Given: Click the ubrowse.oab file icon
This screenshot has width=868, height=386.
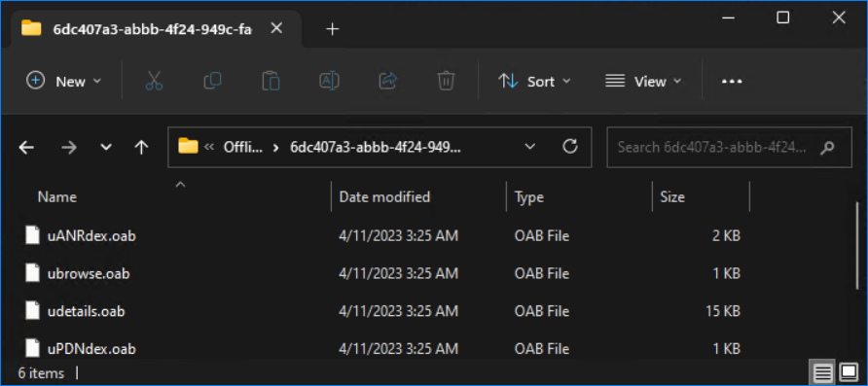Looking at the screenshot, I should tap(33, 273).
